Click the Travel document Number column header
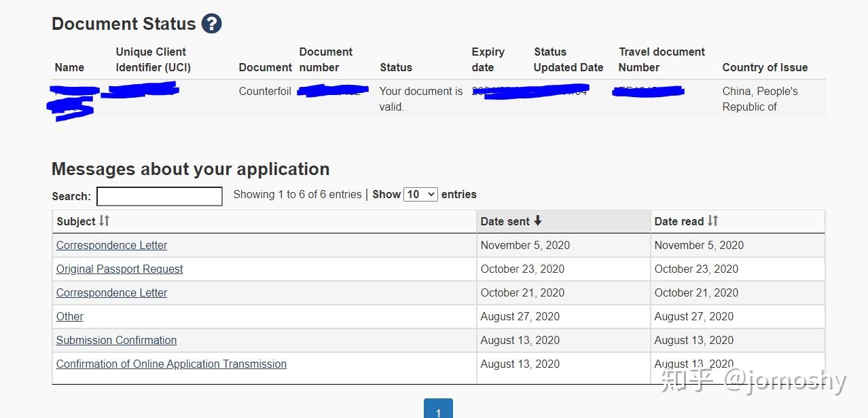 point(661,60)
